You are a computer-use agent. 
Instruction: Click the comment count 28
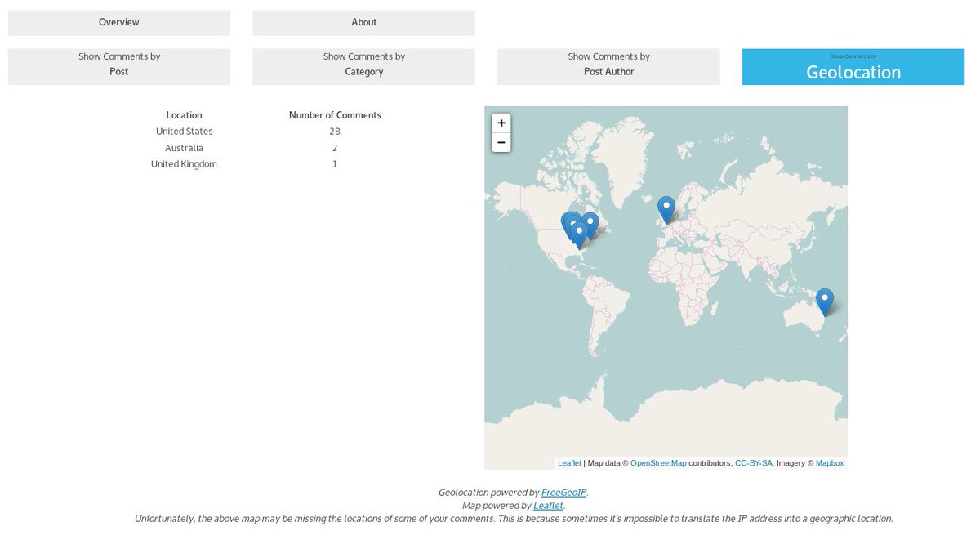(335, 132)
